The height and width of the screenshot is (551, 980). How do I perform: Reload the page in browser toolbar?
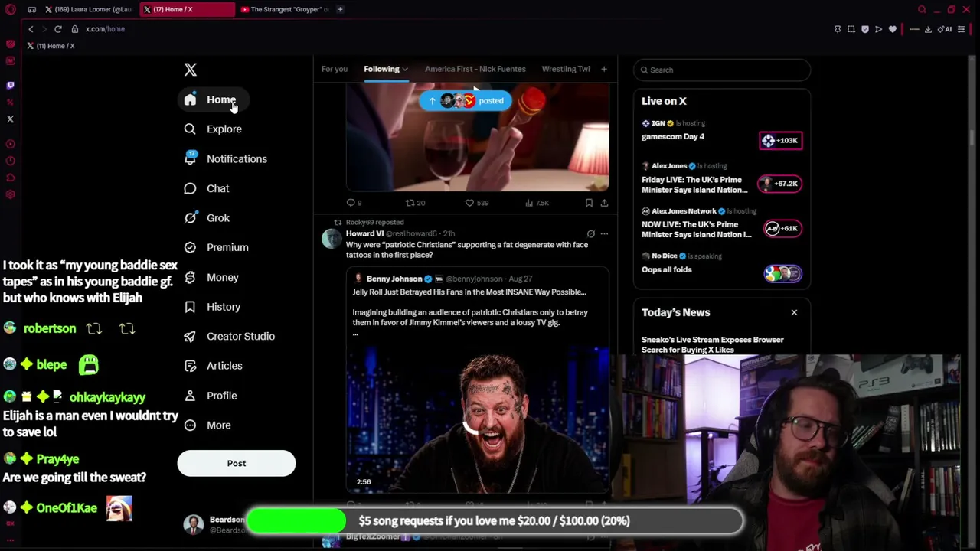pos(57,29)
